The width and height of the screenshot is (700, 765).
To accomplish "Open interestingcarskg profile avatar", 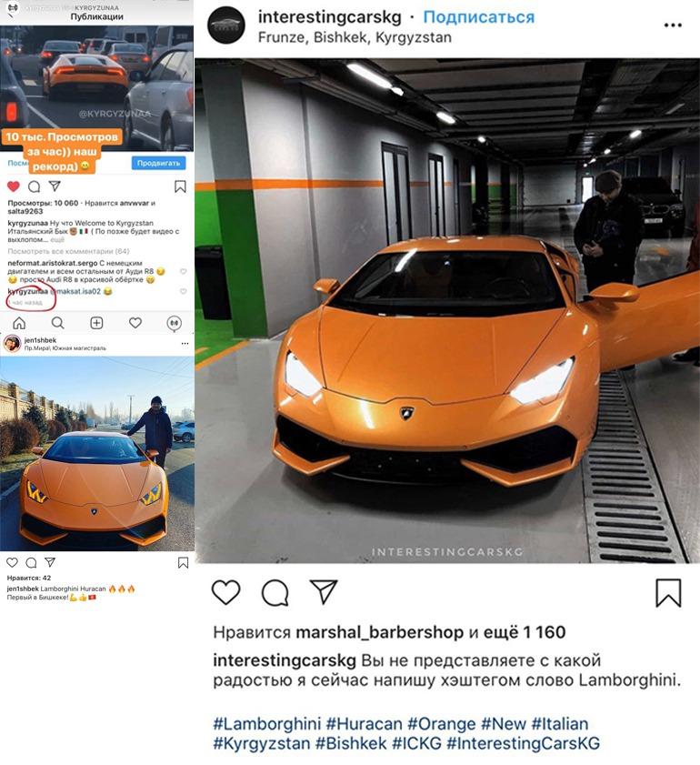I will tap(225, 25).
